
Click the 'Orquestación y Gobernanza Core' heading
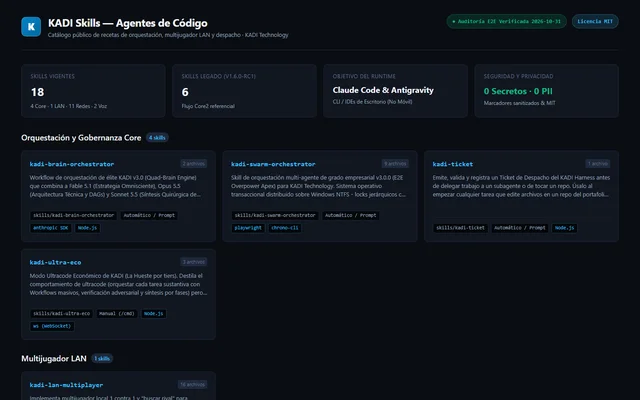click(81, 138)
